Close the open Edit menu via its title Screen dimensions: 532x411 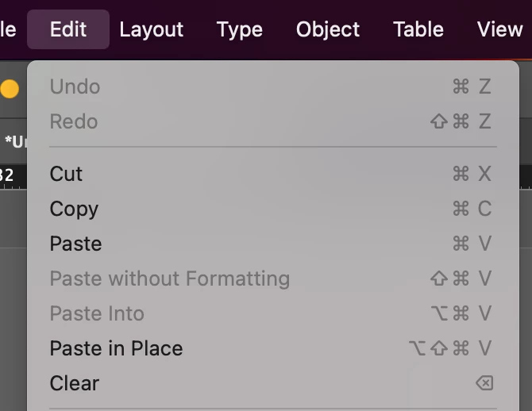click(68, 29)
